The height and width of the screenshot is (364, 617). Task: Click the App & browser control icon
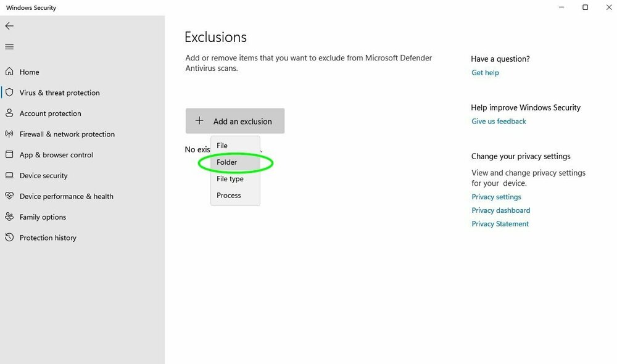9,155
